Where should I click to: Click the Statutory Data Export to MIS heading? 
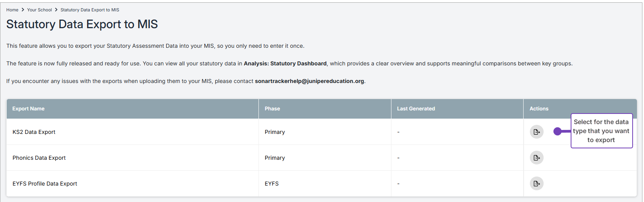[x=82, y=24]
